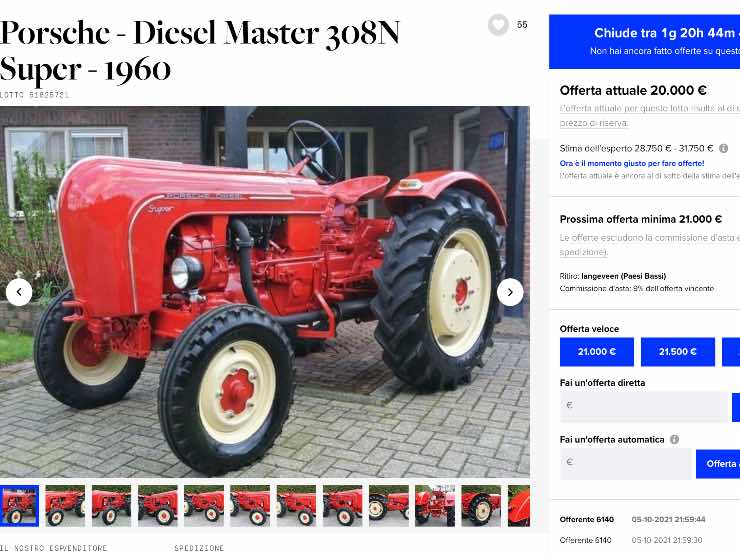Click the direct offer amount field
The height and width of the screenshot is (556, 740).
point(644,406)
